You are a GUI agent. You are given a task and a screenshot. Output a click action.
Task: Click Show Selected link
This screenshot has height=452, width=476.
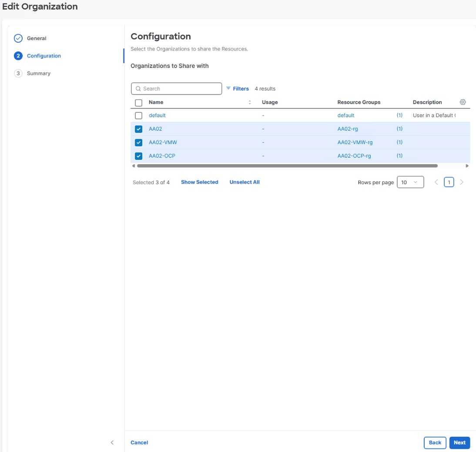pyautogui.click(x=199, y=182)
